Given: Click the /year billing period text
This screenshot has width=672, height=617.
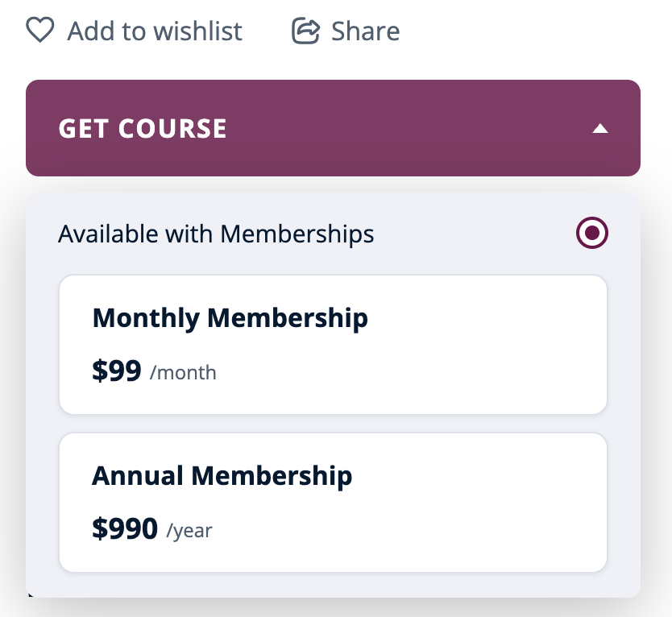Looking at the screenshot, I should click(x=189, y=532).
